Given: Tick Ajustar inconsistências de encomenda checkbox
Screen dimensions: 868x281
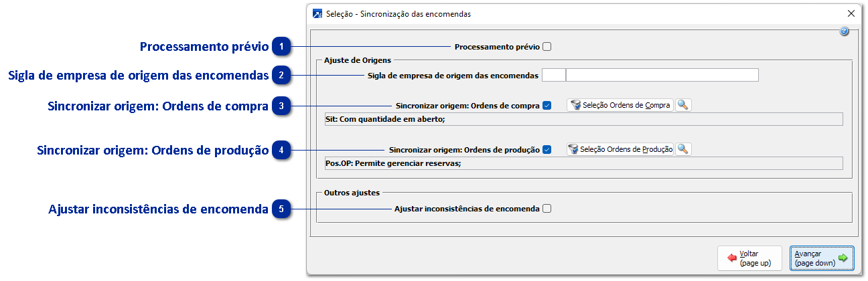Looking at the screenshot, I should pos(547,209).
